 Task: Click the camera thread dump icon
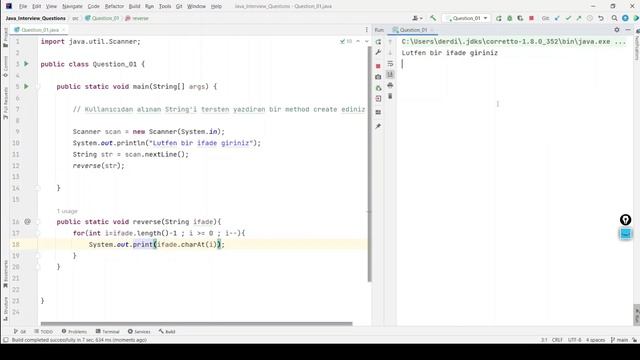tap(378, 77)
